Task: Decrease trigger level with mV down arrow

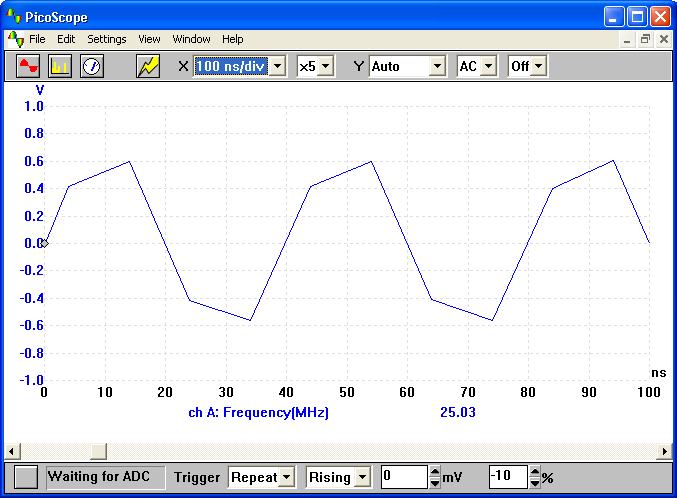Action: (x=435, y=482)
